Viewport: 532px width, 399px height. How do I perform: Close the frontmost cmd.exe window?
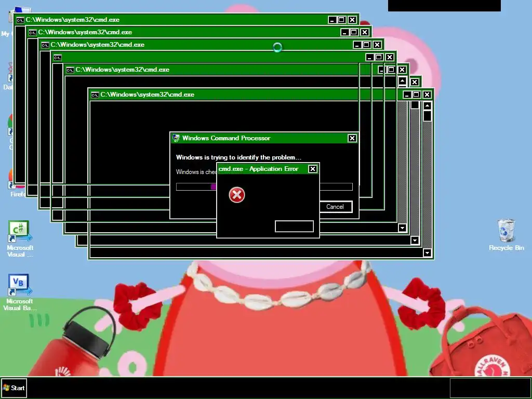tap(427, 95)
